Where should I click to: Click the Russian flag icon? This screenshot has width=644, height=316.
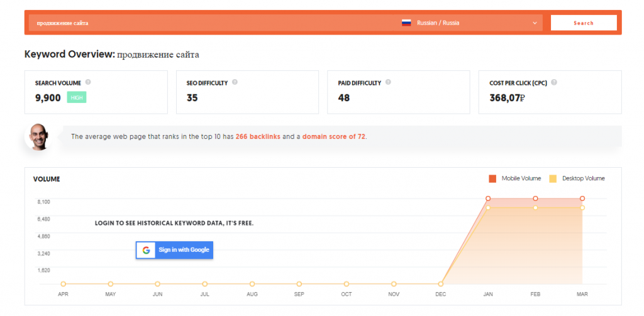pos(406,23)
